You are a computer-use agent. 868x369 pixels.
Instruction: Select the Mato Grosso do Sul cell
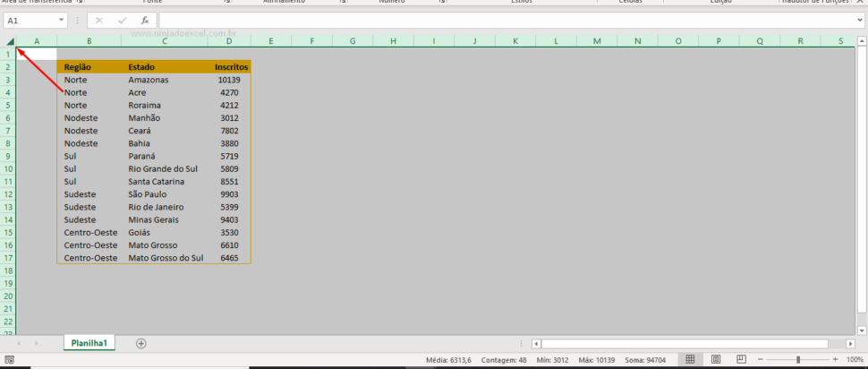(165, 258)
